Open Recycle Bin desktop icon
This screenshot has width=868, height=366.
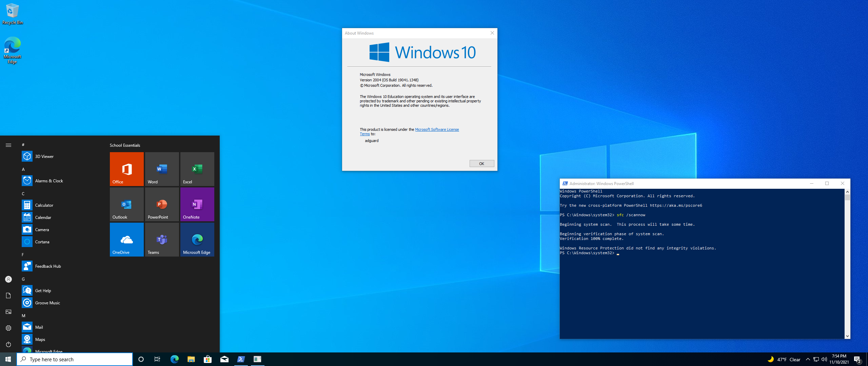click(13, 14)
